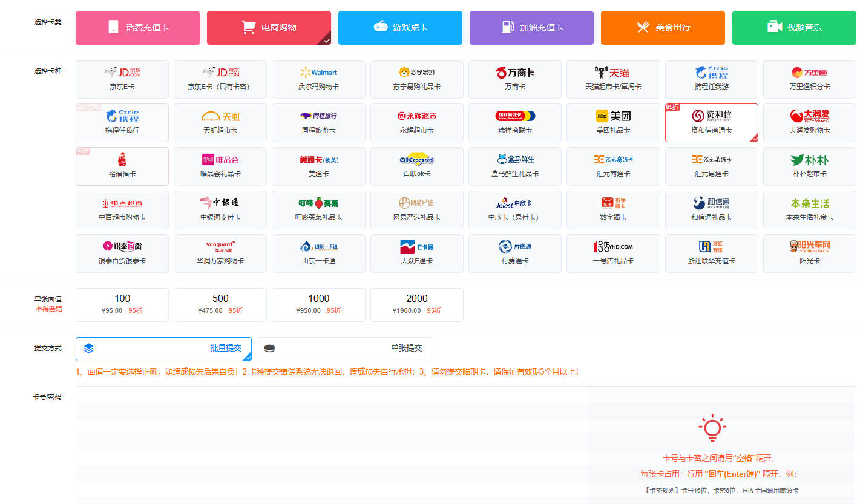Select the 话费充值卡 category tab
Viewport: 860px width, 504px height.
coord(137,28)
